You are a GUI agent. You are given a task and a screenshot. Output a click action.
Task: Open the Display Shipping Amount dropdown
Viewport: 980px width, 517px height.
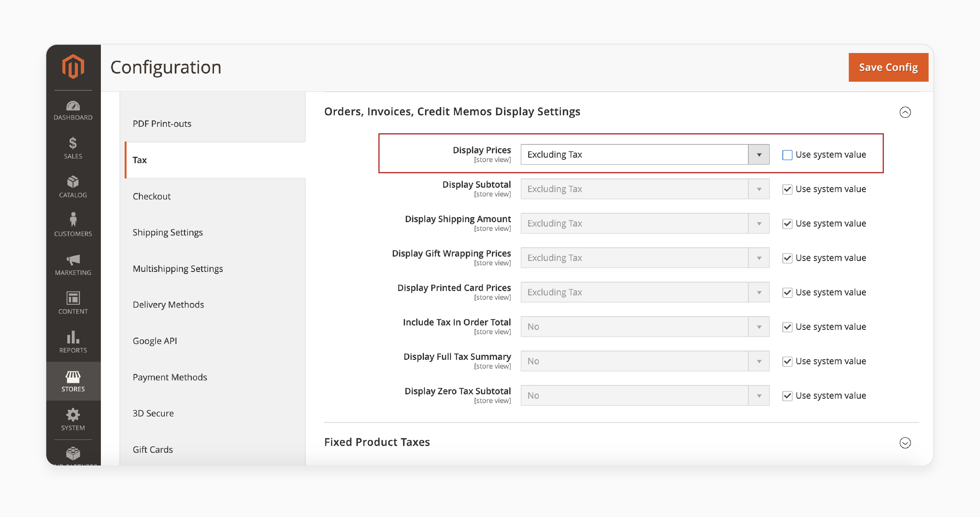(645, 223)
